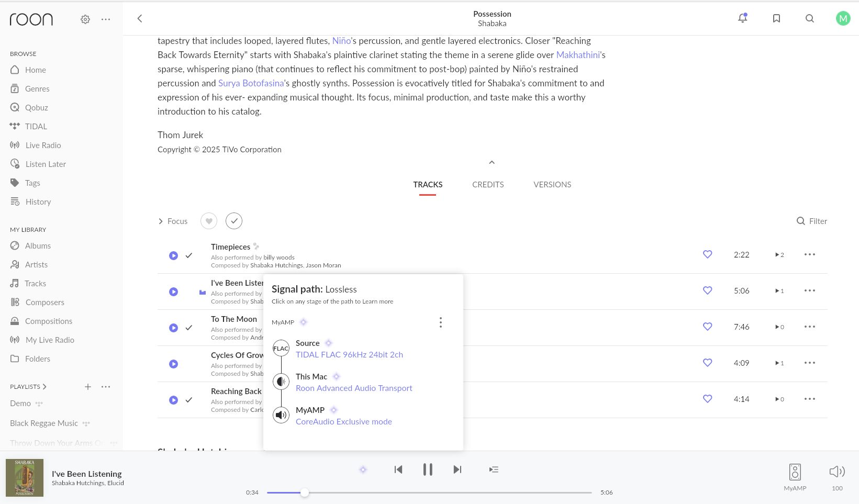Open the Demo playlist
The image size is (859, 504).
coord(20,404)
